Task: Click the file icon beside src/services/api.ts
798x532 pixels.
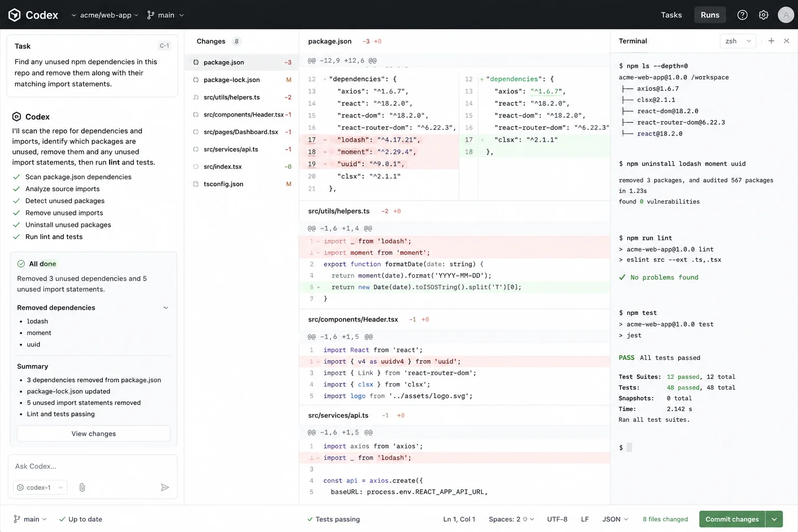Action: (x=196, y=149)
